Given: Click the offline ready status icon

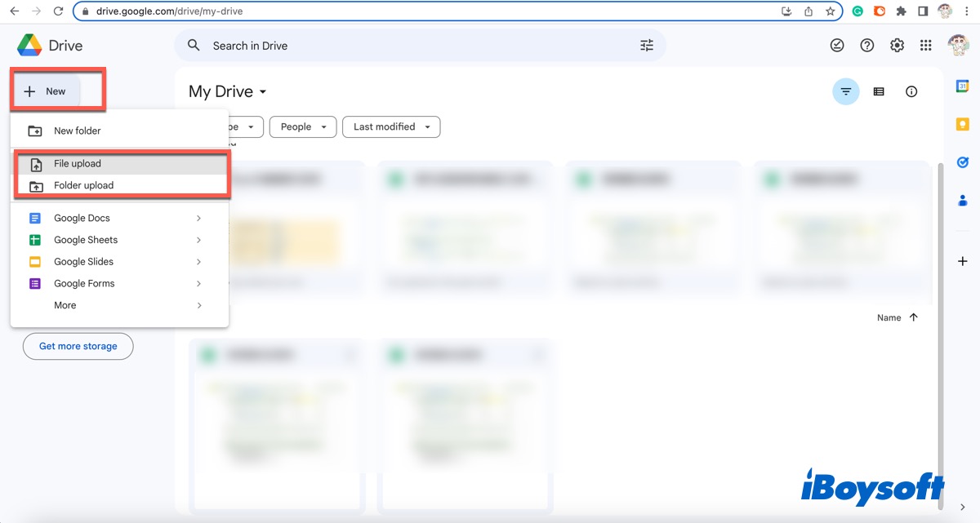Looking at the screenshot, I should coord(837,46).
